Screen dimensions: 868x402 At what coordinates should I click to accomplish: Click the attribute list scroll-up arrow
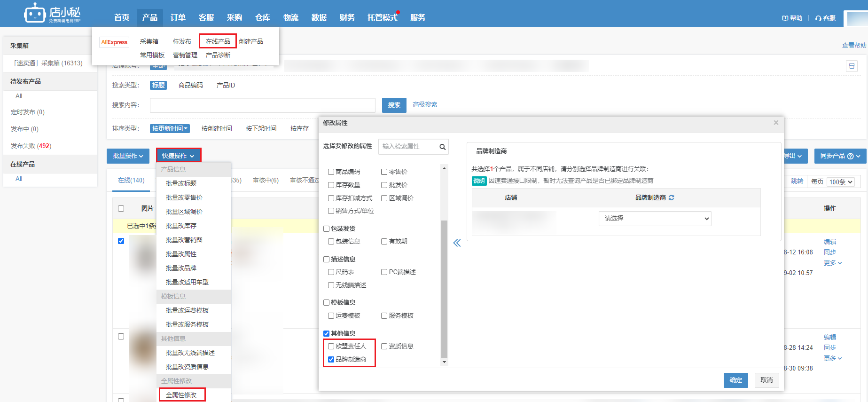point(444,168)
